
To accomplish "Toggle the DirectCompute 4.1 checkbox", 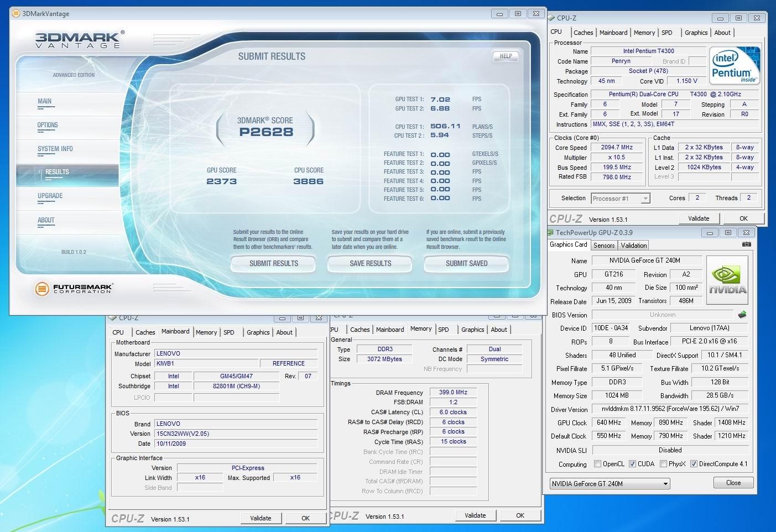I will click(694, 464).
